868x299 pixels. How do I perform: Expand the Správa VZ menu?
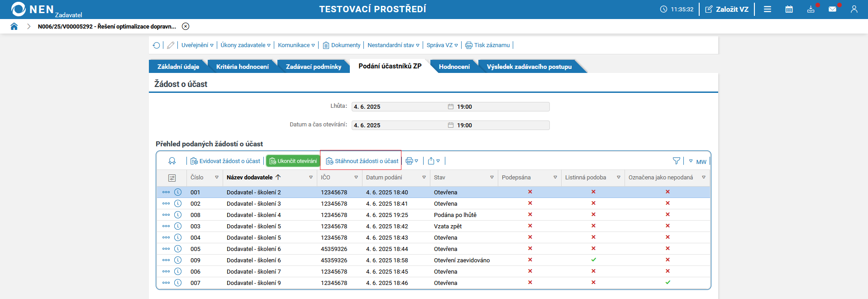(442, 45)
